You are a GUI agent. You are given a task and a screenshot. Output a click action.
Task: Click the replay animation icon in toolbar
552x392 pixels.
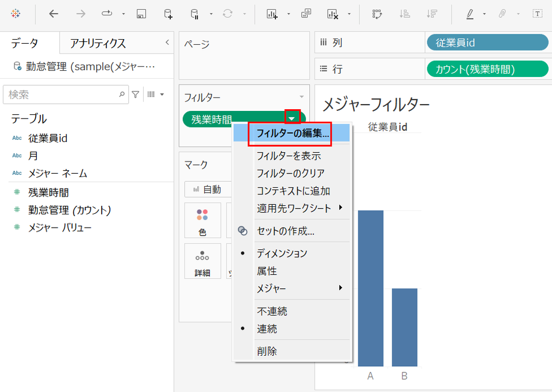107,14
